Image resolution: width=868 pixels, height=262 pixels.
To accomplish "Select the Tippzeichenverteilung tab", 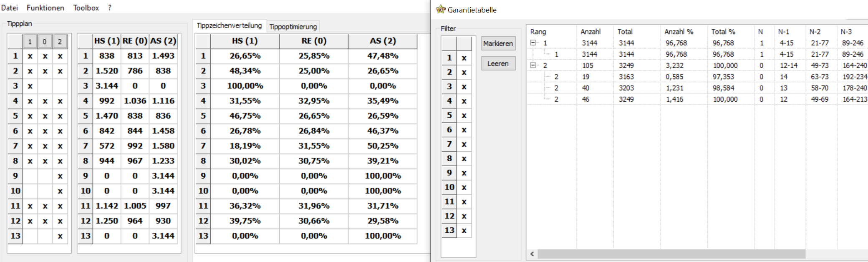I will click(x=229, y=25).
